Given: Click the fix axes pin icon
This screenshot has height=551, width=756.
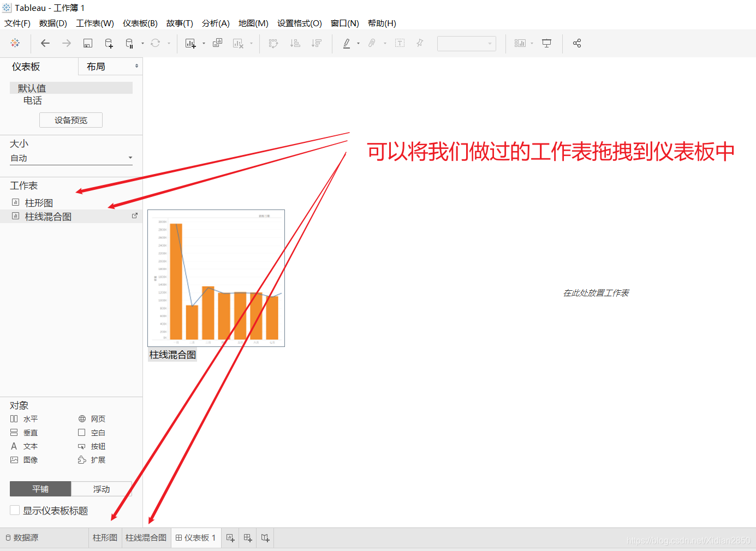Looking at the screenshot, I should point(420,43).
